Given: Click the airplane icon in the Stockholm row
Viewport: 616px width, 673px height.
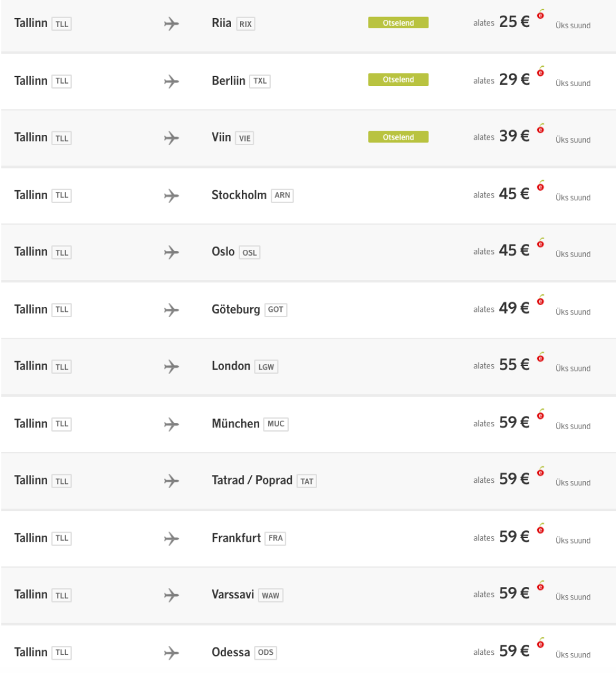Looking at the screenshot, I should [x=171, y=196].
